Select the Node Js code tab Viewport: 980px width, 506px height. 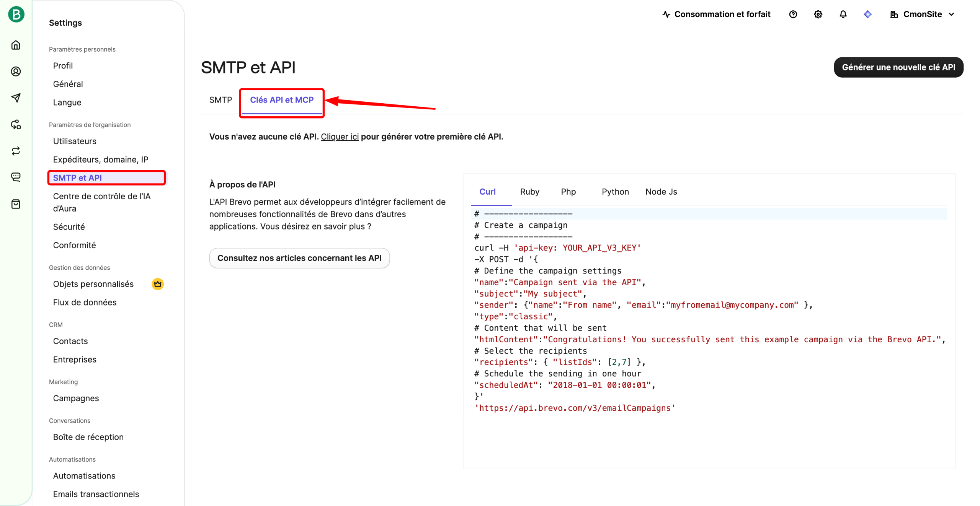(661, 192)
